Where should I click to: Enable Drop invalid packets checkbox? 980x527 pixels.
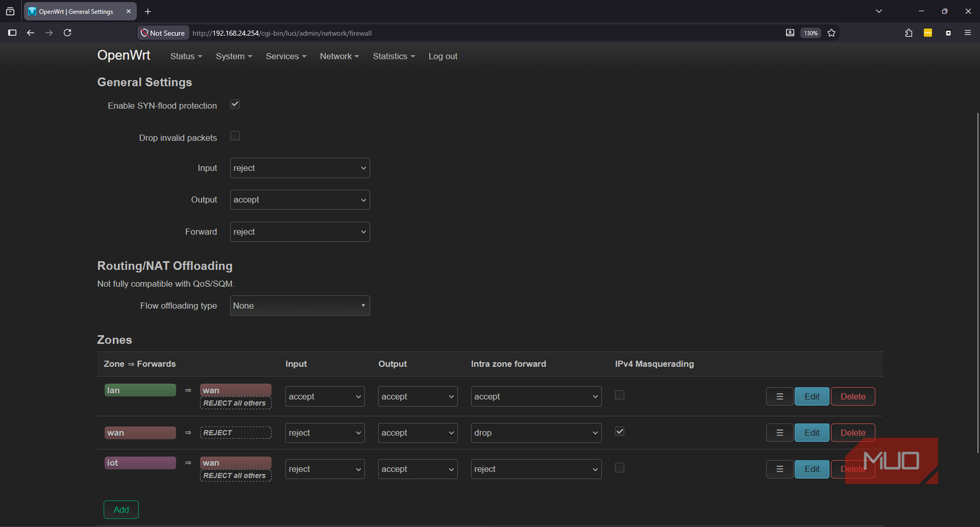pos(235,136)
